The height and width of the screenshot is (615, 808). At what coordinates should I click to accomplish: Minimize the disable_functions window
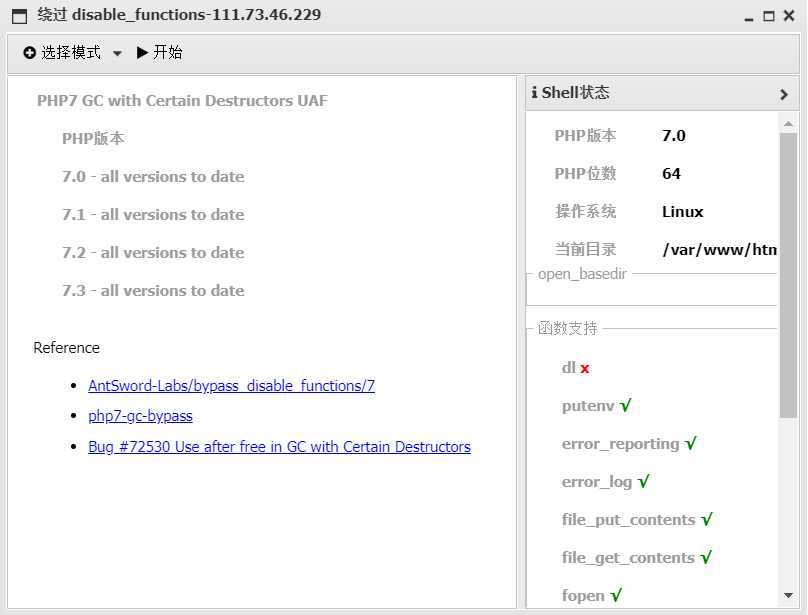749,18
